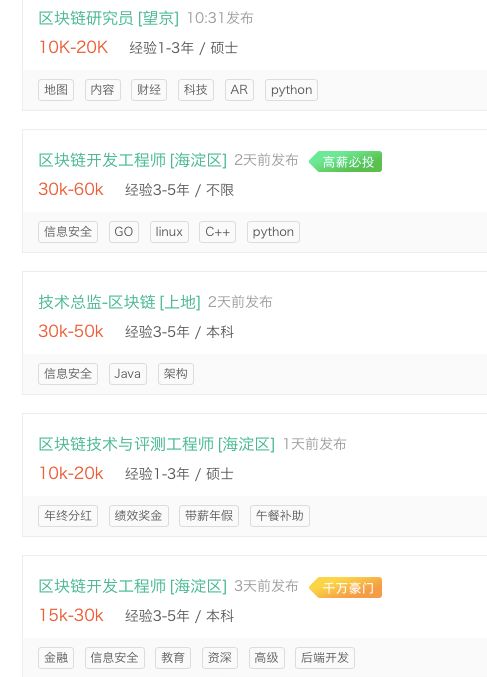Click the 年终分红 benefit tag
The width and height of the screenshot is (487, 677).
point(68,516)
